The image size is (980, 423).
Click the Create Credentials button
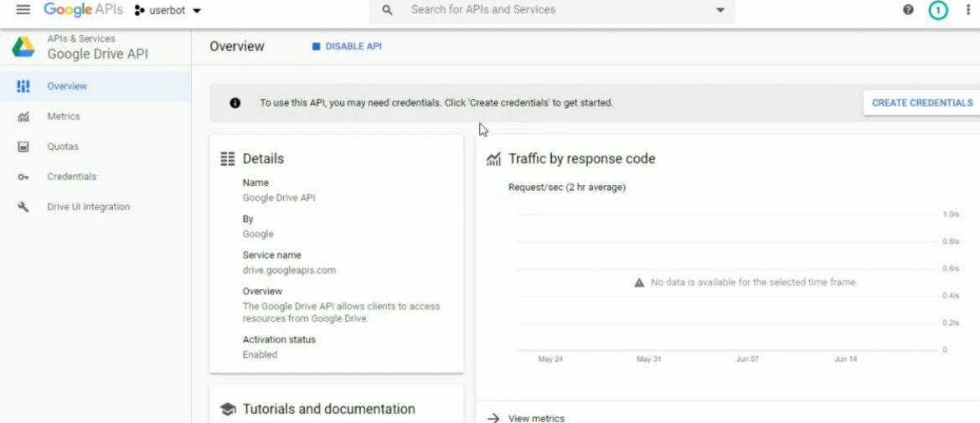pyautogui.click(x=921, y=103)
